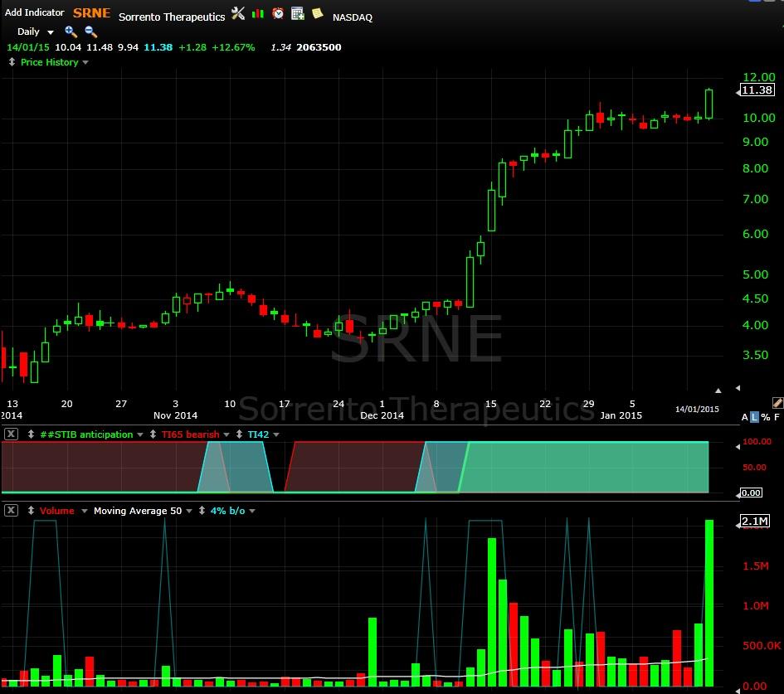Click the TI65 bearish label
Image resolution: width=784 pixels, height=694 pixels.
(x=191, y=434)
